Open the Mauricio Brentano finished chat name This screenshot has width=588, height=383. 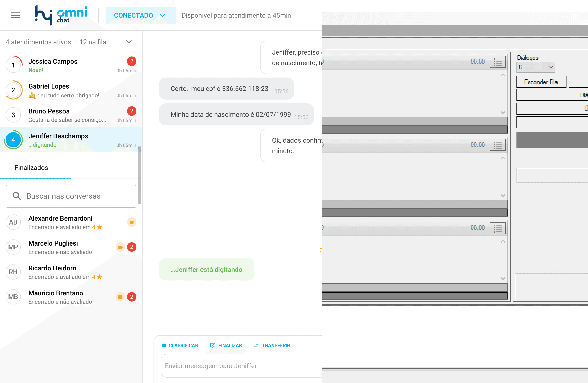[x=56, y=293]
